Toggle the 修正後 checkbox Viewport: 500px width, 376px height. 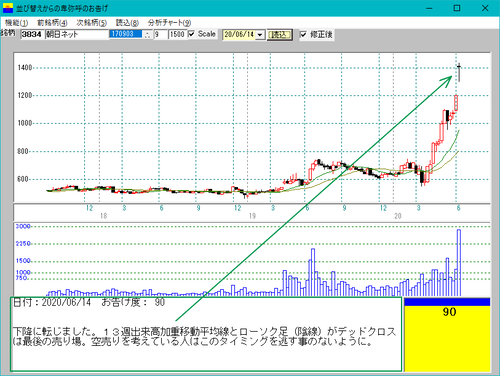pos(303,34)
